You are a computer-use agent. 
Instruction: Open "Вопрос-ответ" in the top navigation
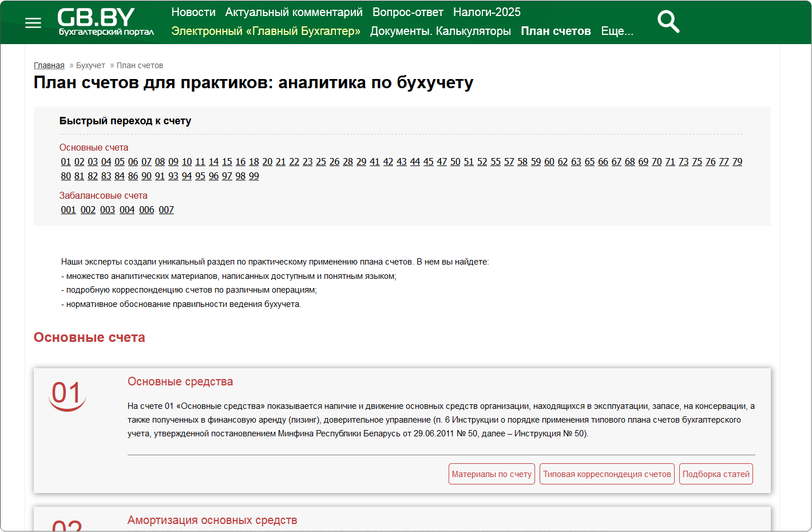[x=407, y=12]
